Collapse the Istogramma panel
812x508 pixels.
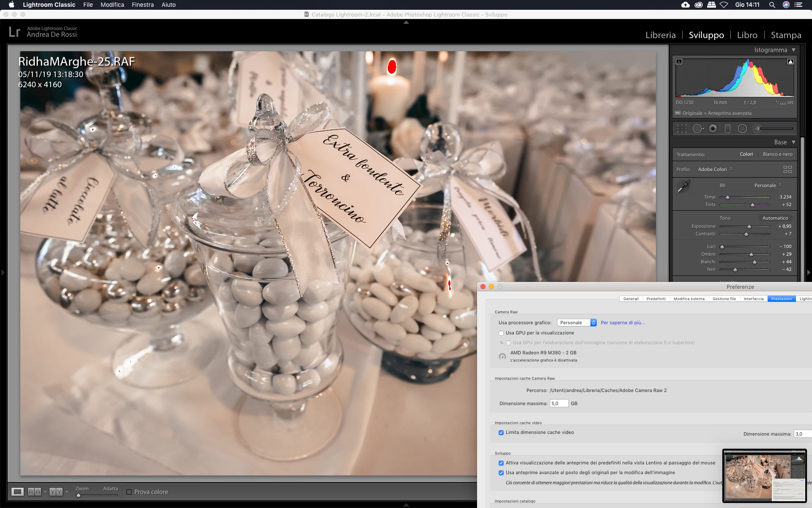coord(793,50)
